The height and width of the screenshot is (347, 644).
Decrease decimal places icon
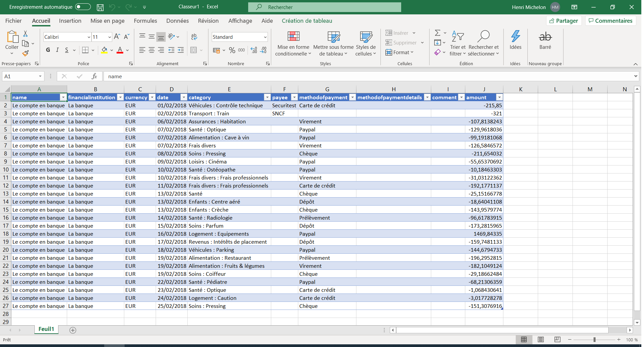tap(264, 50)
